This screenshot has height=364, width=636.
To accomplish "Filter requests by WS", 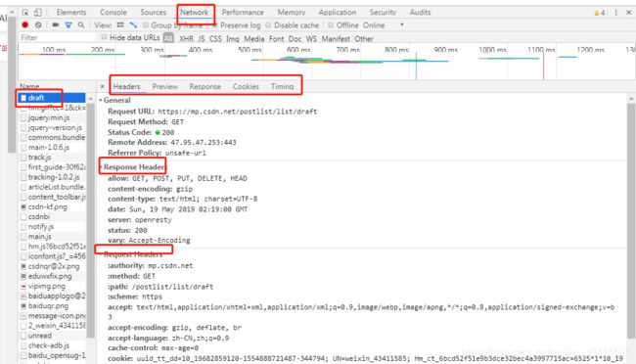I will tap(311, 39).
